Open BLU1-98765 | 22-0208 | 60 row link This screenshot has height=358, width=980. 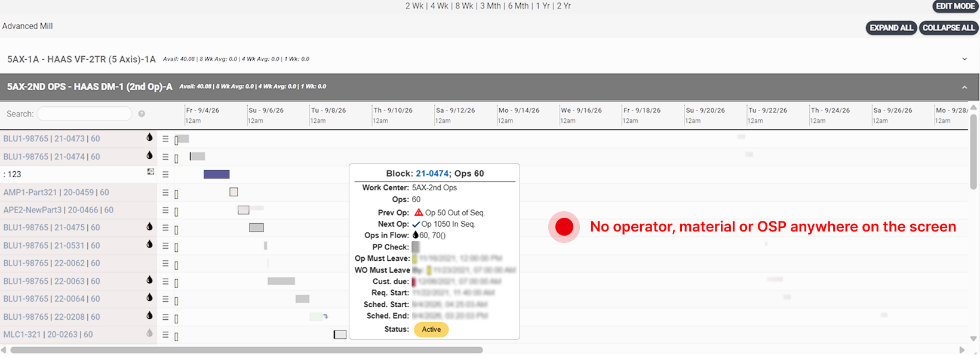coord(52,317)
